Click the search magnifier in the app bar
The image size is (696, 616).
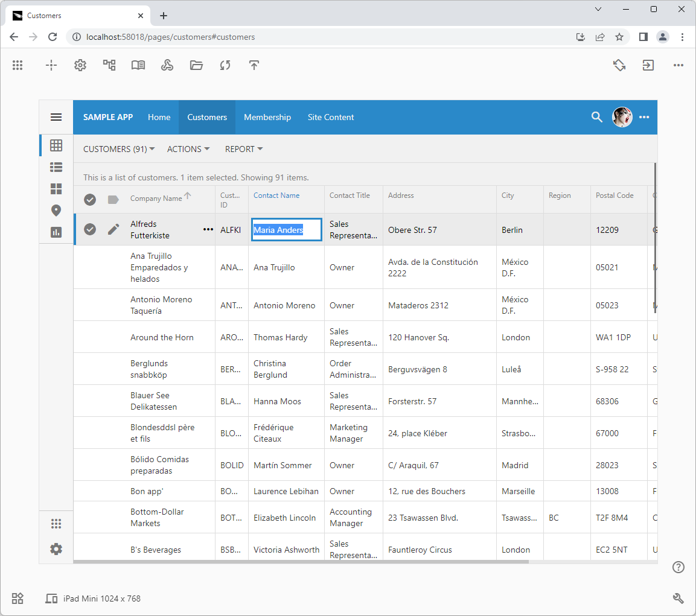click(x=596, y=117)
